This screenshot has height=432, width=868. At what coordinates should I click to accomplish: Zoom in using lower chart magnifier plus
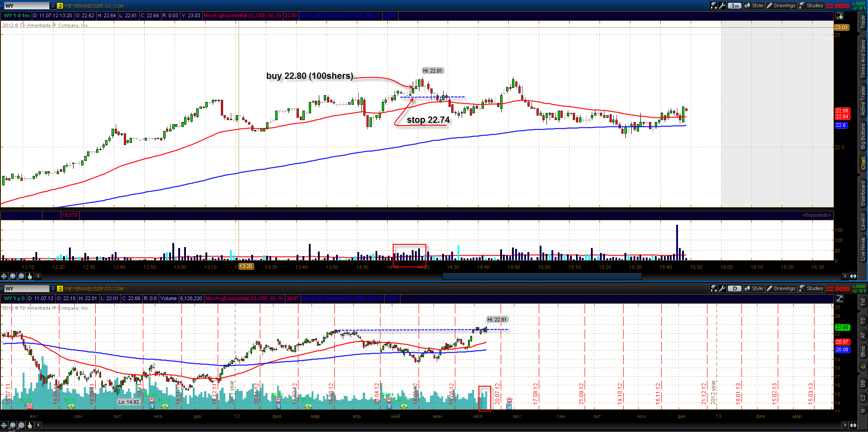tap(13, 425)
